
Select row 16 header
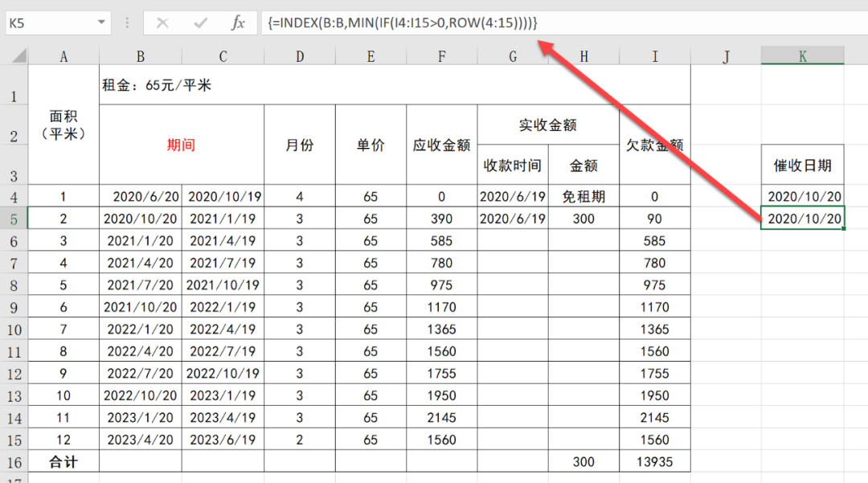[14, 461]
